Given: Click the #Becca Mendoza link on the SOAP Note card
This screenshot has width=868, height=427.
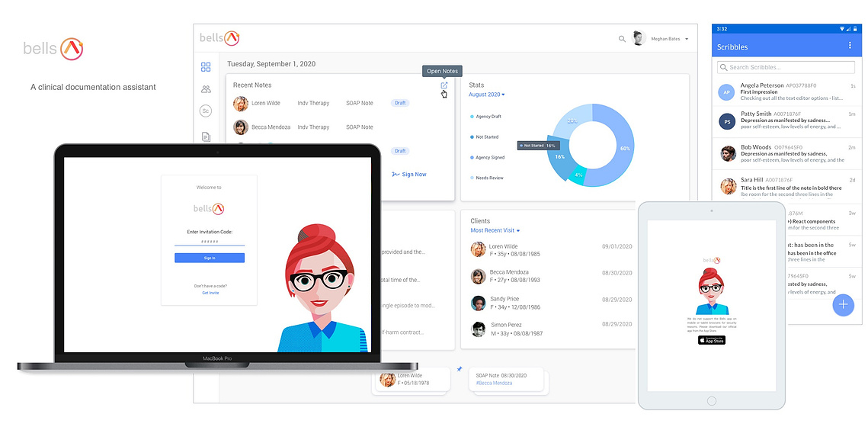Looking at the screenshot, I should (x=494, y=383).
